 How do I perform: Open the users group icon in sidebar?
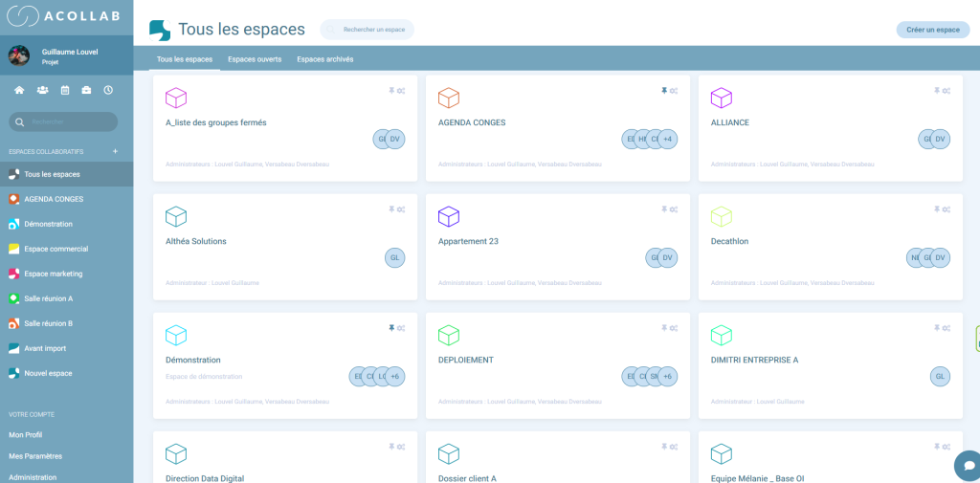(x=42, y=90)
